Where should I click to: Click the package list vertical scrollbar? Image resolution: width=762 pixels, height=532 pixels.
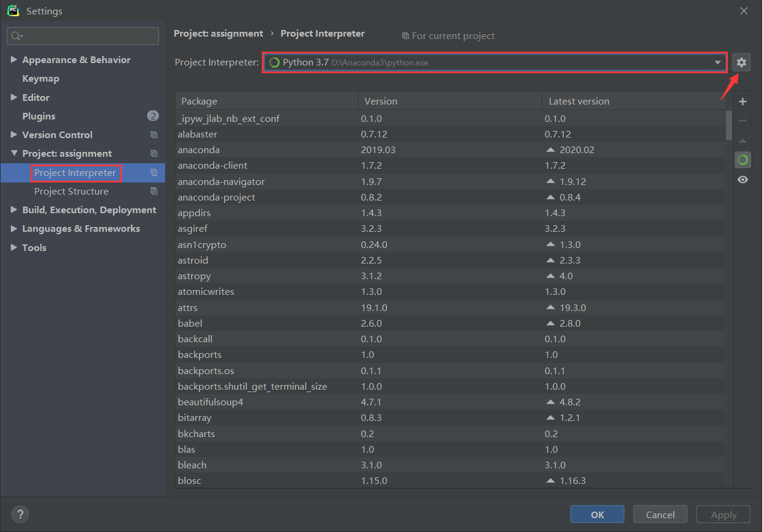pos(729,298)
